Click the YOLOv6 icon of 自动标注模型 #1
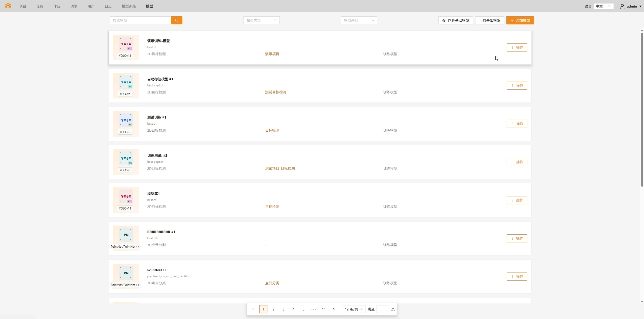Image resolution: width=644 pixels, height=319 pixels. pyautogui.click(x=126, y=82)
